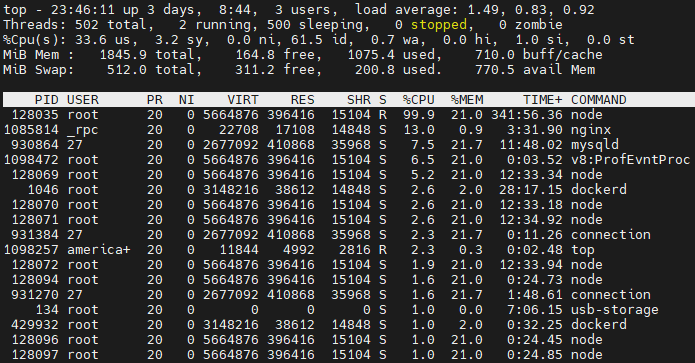695x363 pixels.
Task: Click the usb-storage command name
Action: click(614, 310)
